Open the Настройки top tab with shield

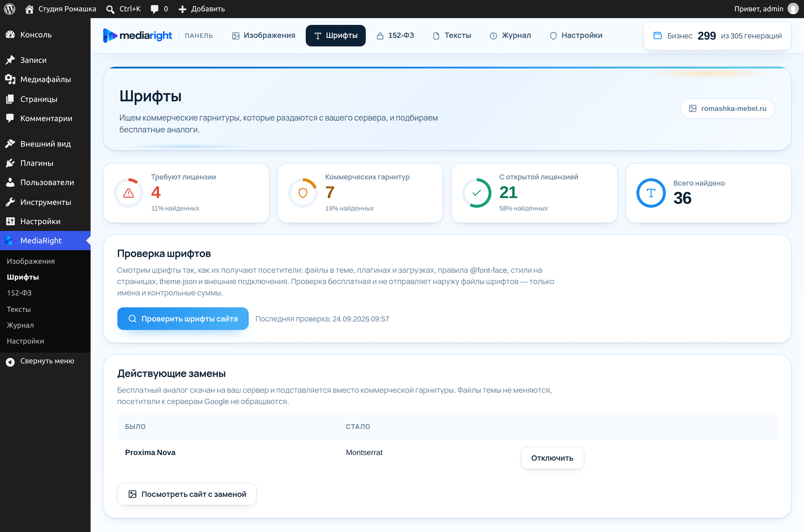(x=576, y=36)
